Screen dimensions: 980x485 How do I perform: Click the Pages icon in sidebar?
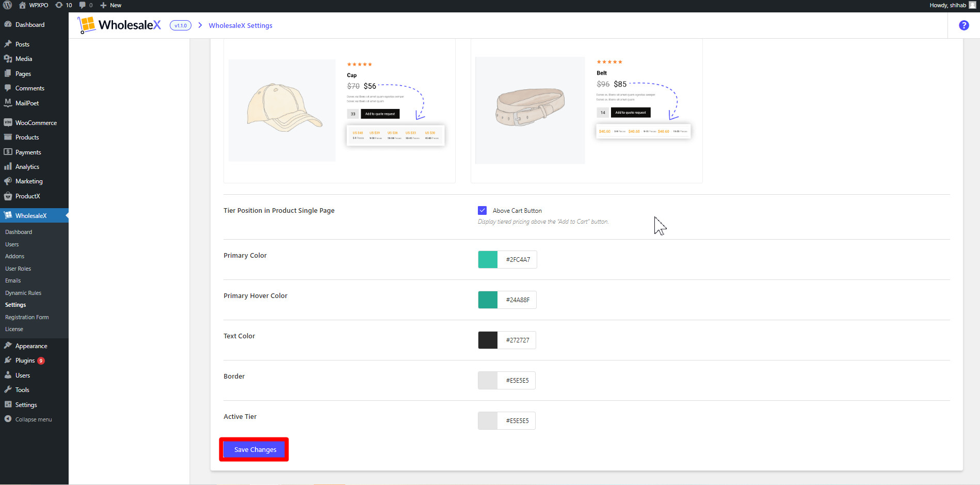8,73
